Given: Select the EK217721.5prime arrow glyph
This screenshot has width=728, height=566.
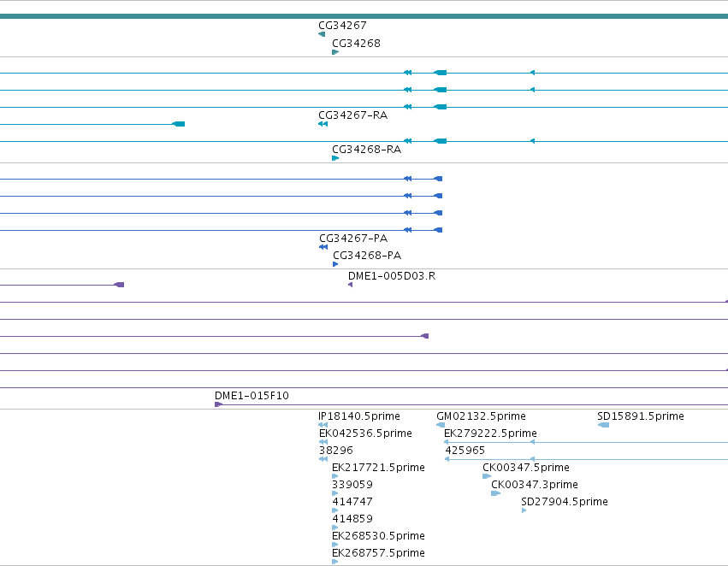Looking at the screenshot, I should (334, 476).
